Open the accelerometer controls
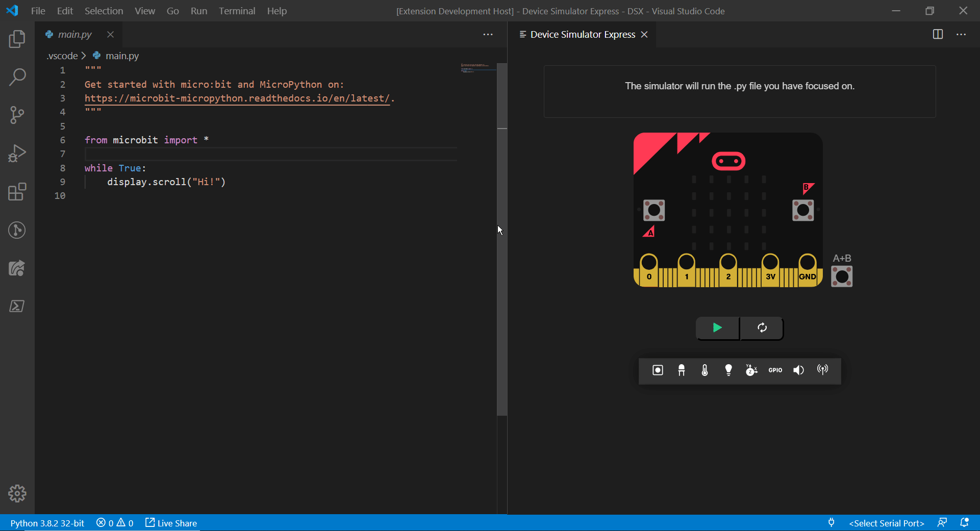This screenshot has height=531, width=980. pos(750,370)
